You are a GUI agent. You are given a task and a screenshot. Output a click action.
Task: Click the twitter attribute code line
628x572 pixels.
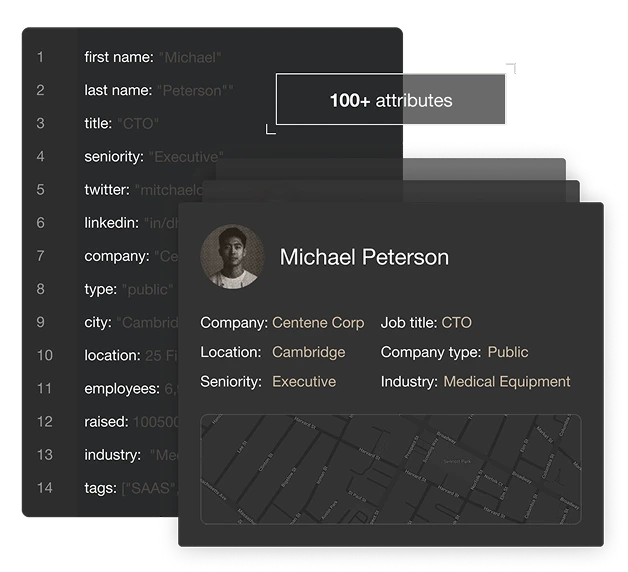140,189
